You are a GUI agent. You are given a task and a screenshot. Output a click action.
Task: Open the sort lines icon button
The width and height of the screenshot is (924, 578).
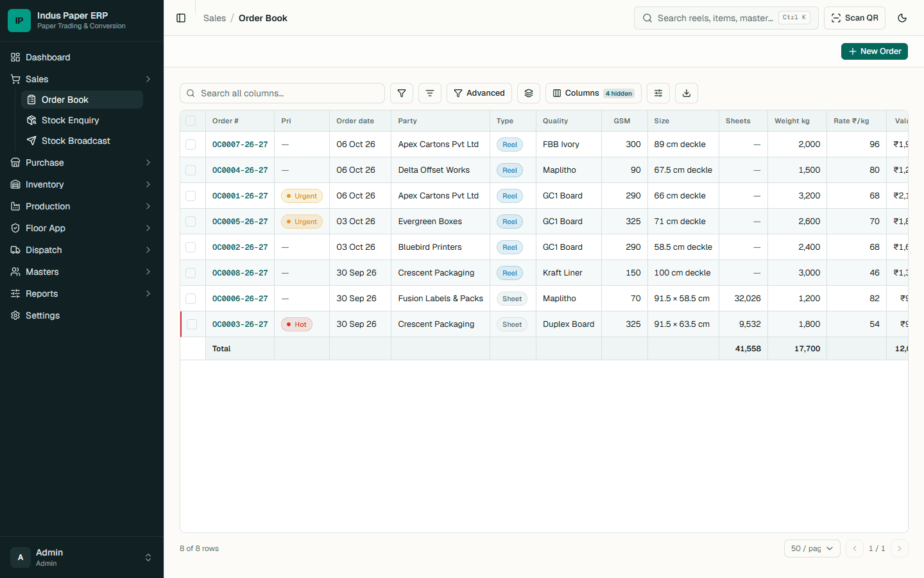[x=430, y=93]
